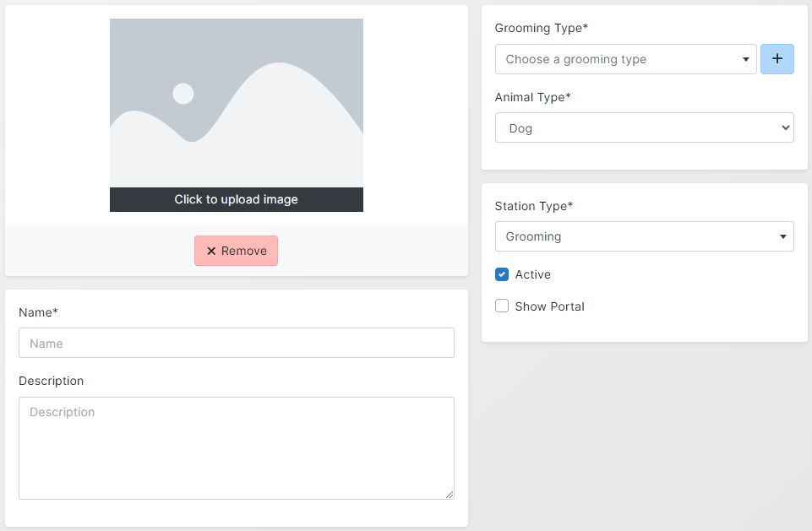Click the Animal Type chevron arrow
This screenshot has width=812, height=531.
click(x=785, y=128)
